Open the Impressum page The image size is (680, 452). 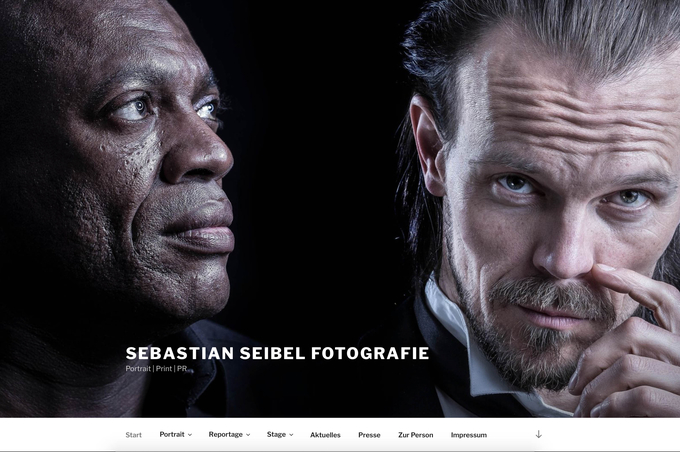(469, 435)
